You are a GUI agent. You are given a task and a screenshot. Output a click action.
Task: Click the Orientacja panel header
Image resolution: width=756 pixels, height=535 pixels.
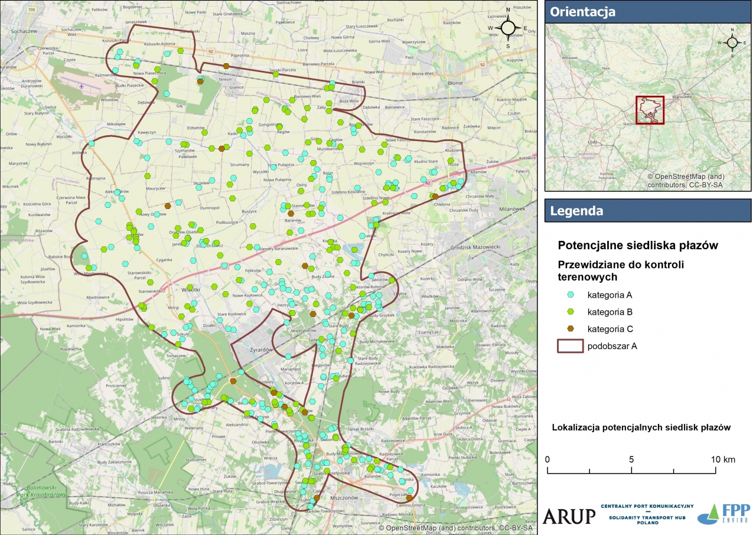(647, 12)
